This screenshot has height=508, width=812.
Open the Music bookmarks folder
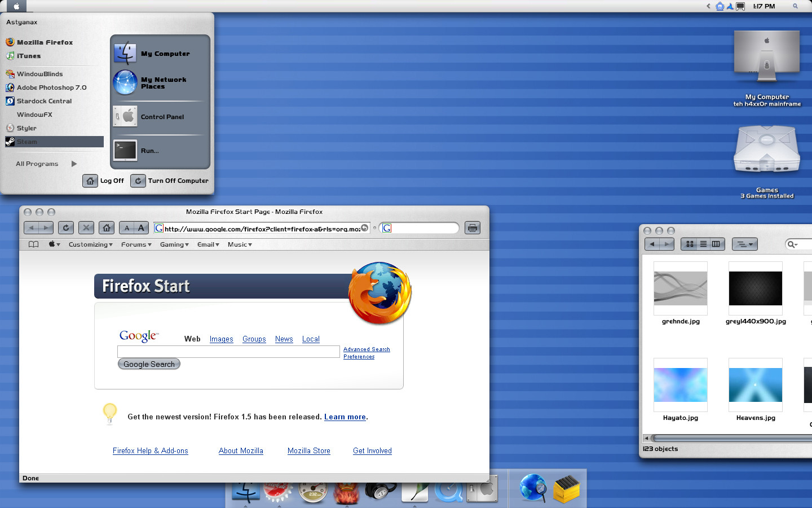[x=240, y=244]
